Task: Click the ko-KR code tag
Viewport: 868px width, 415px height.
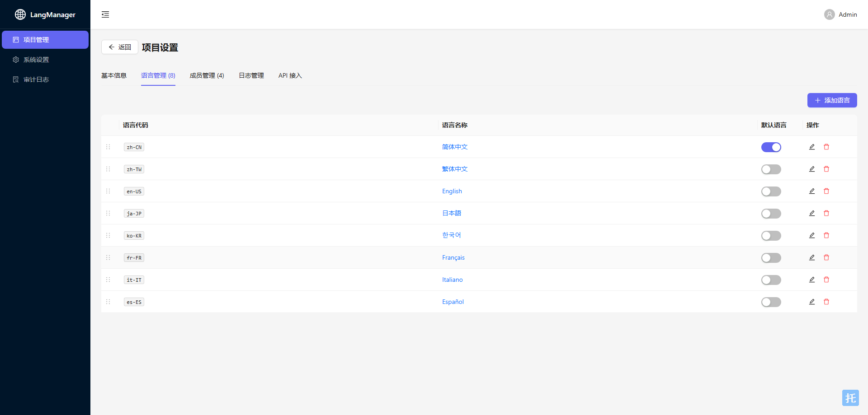Action: [134, 236]
